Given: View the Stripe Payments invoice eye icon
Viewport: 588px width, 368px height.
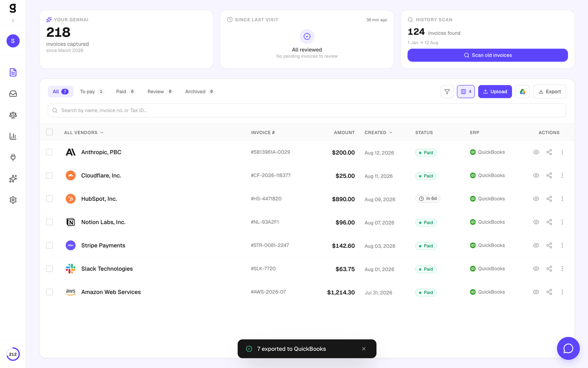Looking at the screenshot, I should coord(536,245).
